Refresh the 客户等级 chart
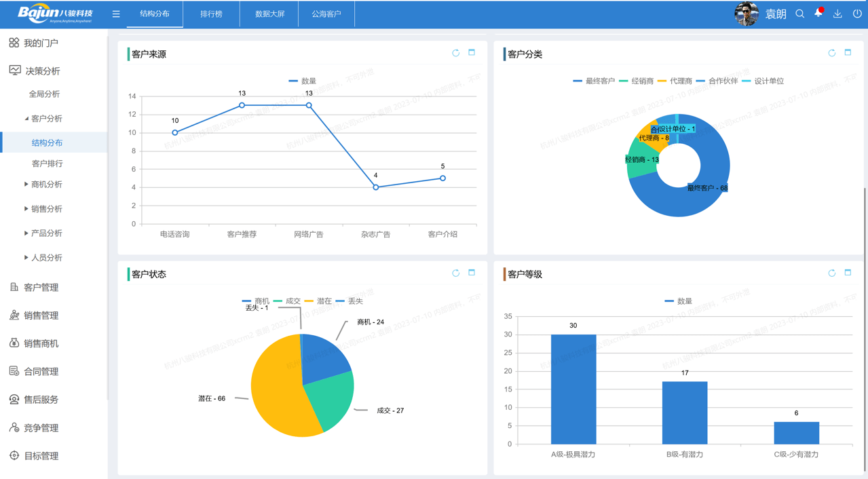The height and width of the screenshot is (479, 868). 832,273
